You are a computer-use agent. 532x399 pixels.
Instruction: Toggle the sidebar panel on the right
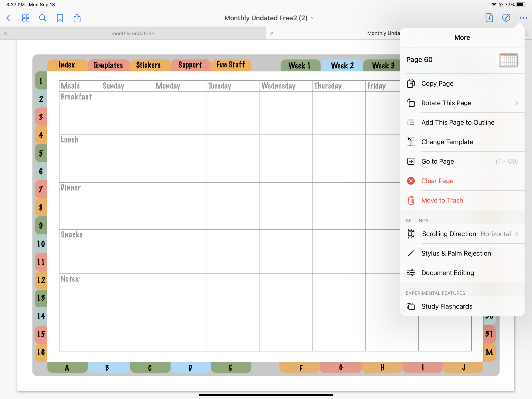pyautogui.click(x=527, y=33)
